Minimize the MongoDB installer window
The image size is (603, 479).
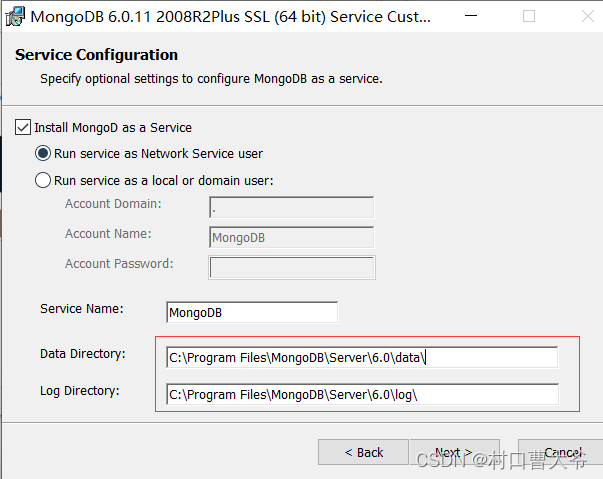471,16
